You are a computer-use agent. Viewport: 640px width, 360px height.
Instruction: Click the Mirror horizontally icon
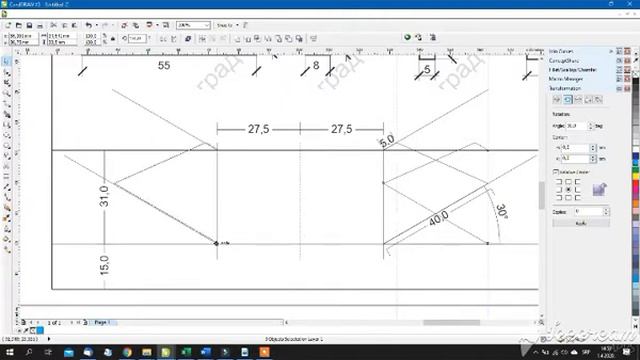(163, 39)
